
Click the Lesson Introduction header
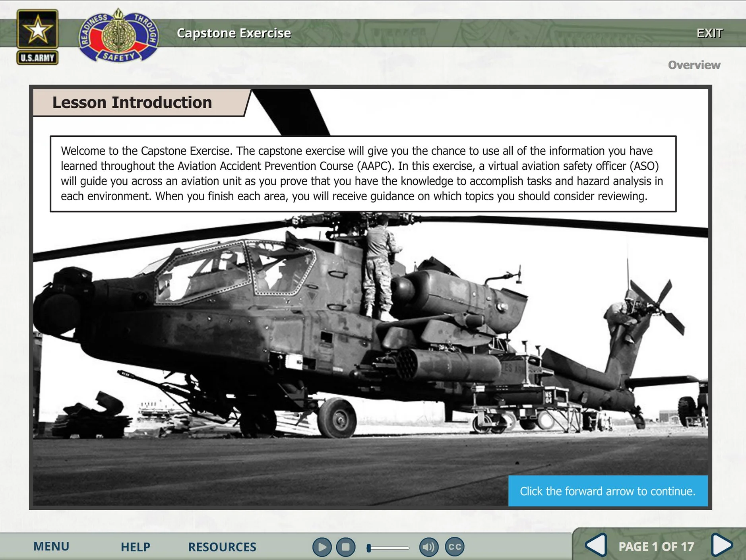[132, 102]
